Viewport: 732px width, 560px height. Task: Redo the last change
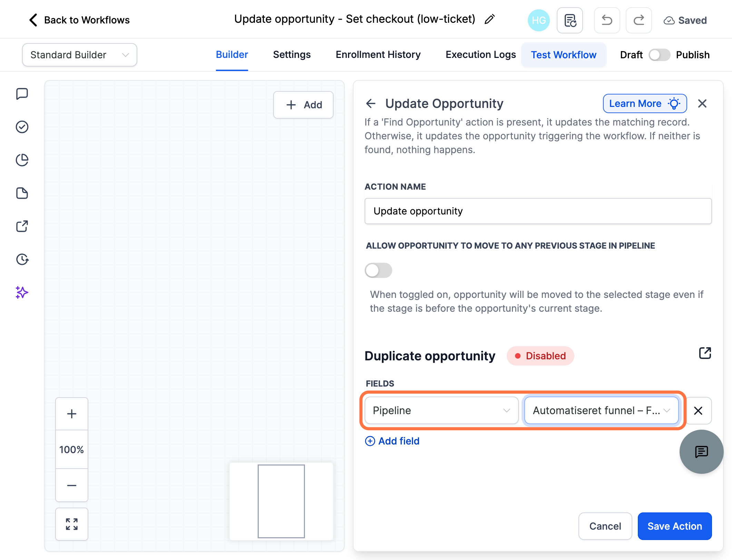(639, 20)
